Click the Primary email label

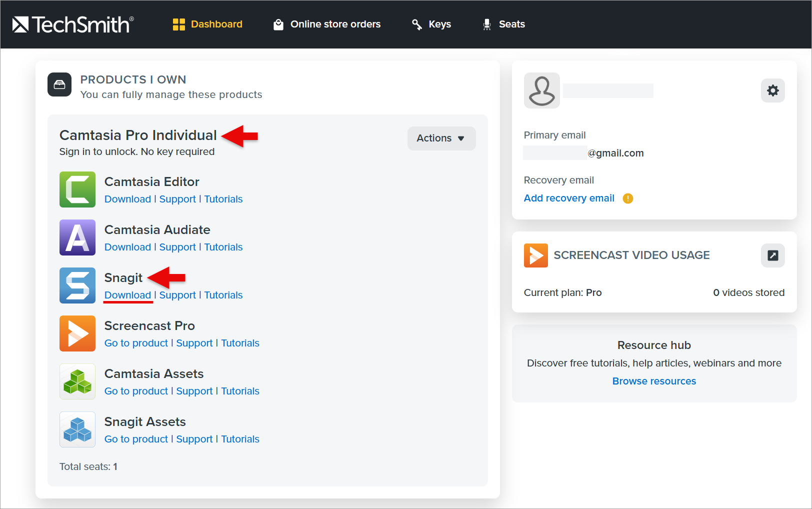(554, 135)
